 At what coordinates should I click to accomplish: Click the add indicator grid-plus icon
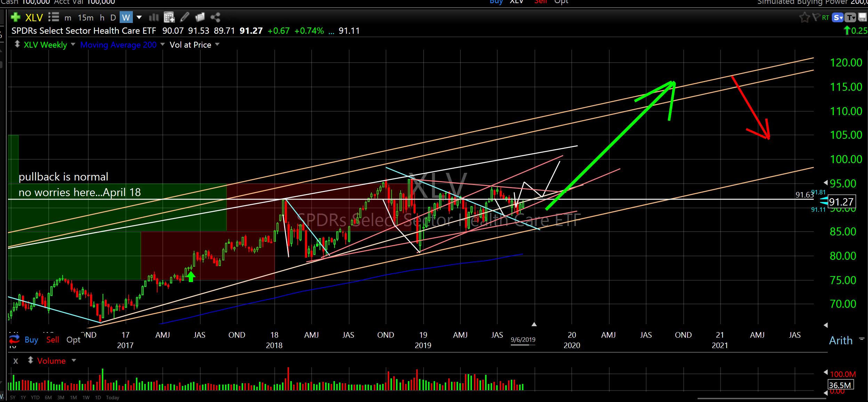pyautogui.click(x=169, y=17)
